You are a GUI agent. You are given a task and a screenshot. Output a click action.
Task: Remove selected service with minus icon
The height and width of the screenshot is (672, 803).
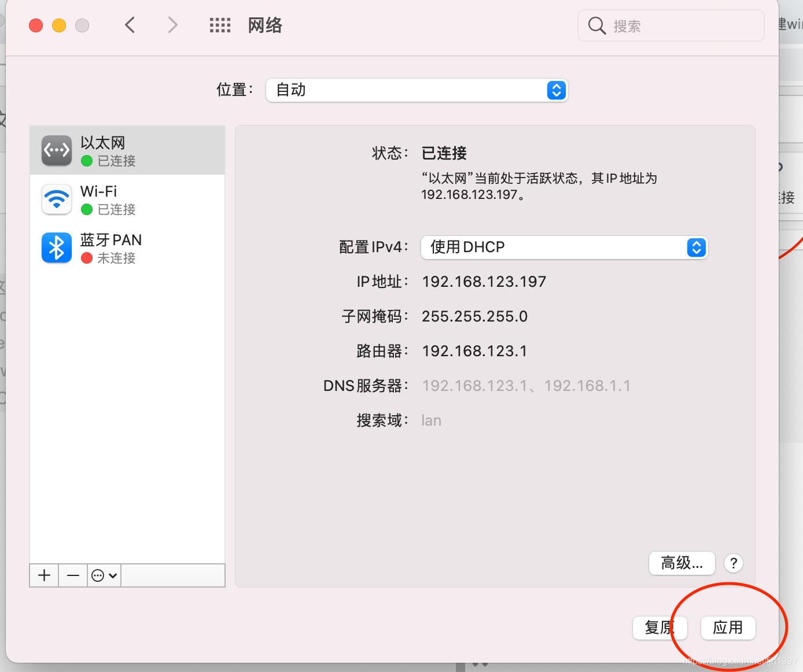click(73, 575)
